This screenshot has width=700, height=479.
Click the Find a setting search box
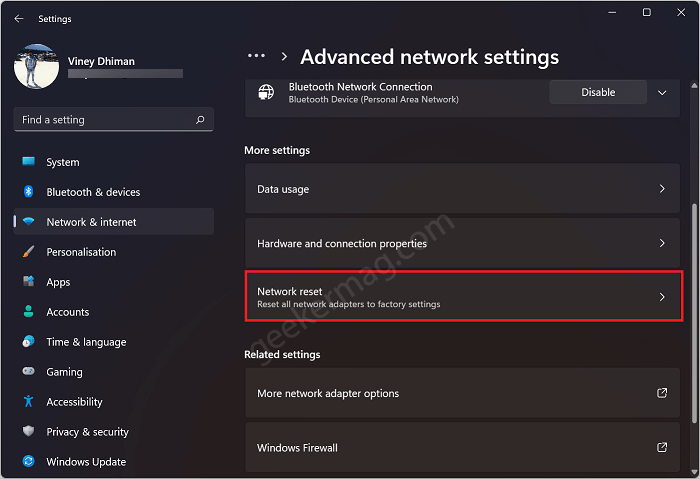pyautogui.click(x=113, y=120)
